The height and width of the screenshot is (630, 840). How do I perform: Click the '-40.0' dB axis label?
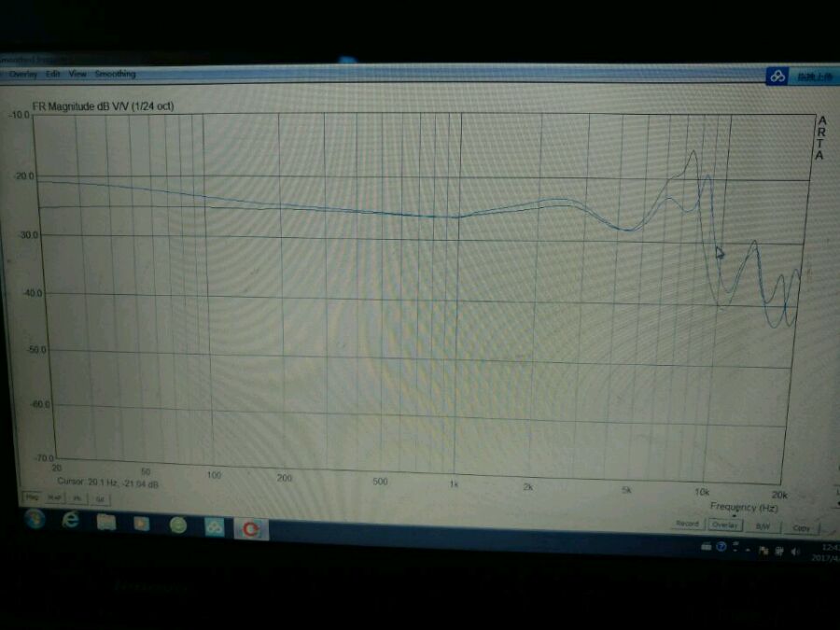tap(33, 292)
